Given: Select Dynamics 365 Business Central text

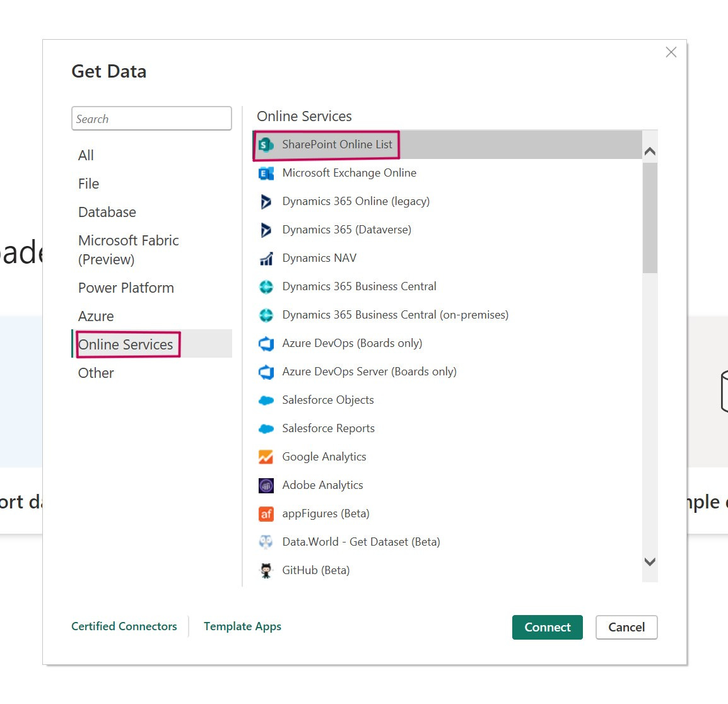Looking at the screenshot, I should [360, 286].
